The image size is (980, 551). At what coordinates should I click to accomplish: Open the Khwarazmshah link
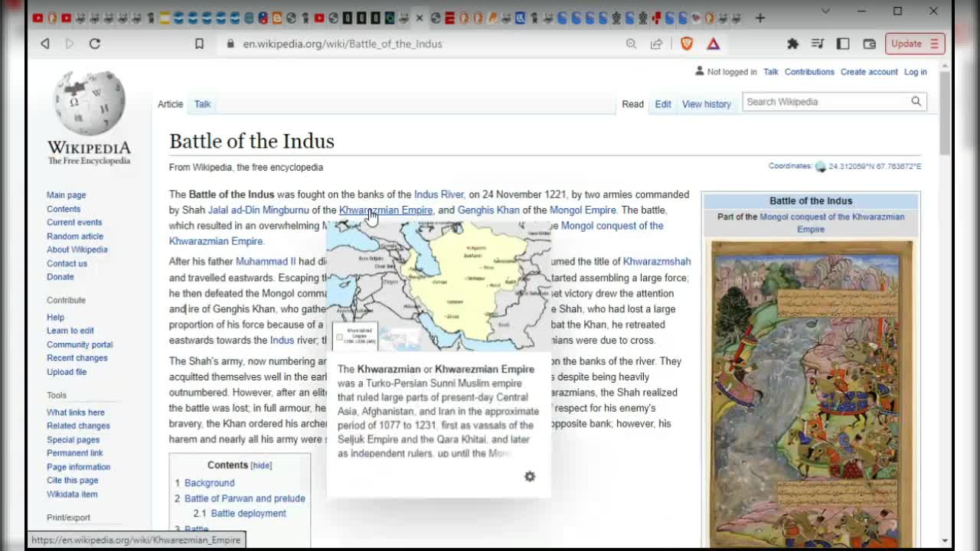pyautogui.click(x=657, y=262)
